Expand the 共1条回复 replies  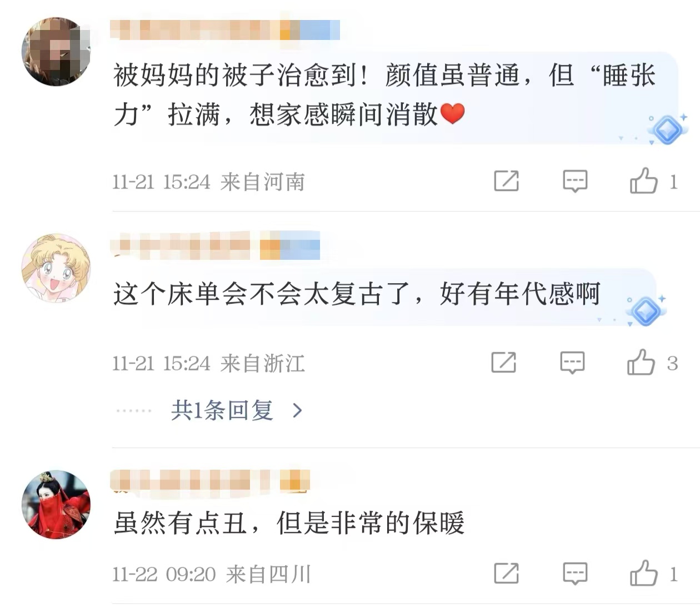(x=222, y=410)
